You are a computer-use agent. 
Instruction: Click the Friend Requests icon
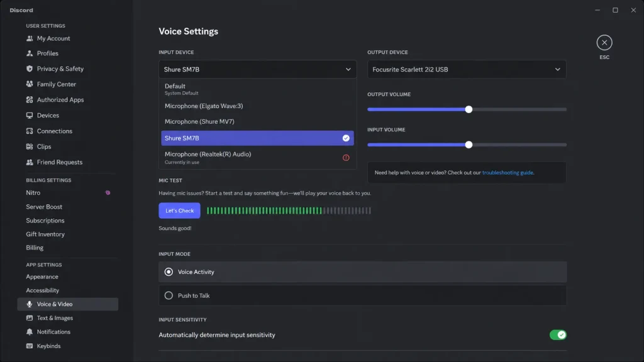(x=30, y=162)
